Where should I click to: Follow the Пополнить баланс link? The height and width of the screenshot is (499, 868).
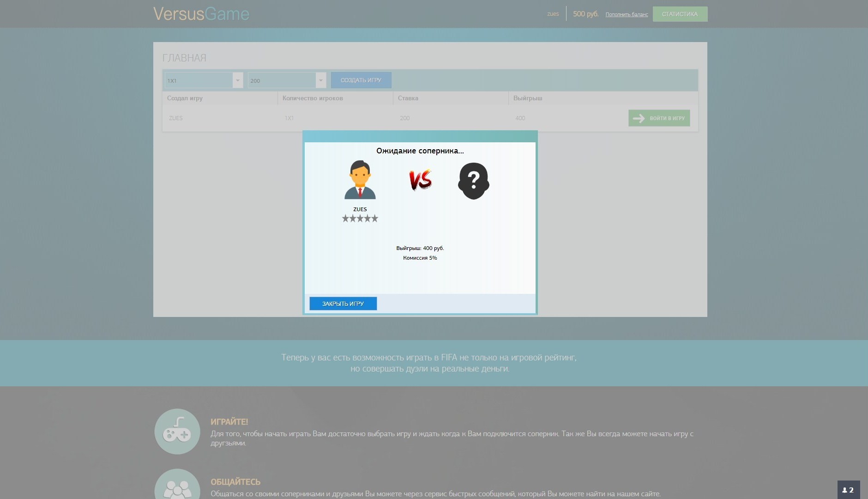click(627, 15)
